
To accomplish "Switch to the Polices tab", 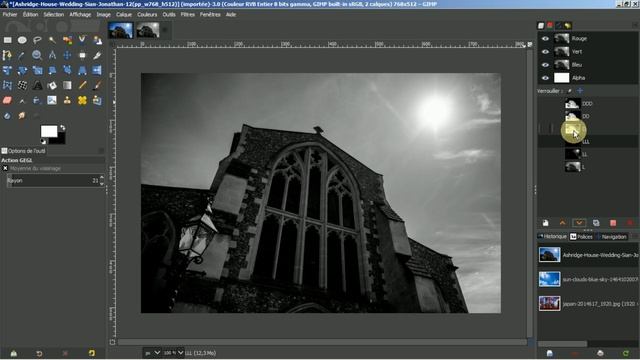I will click(x=581, y=237).
